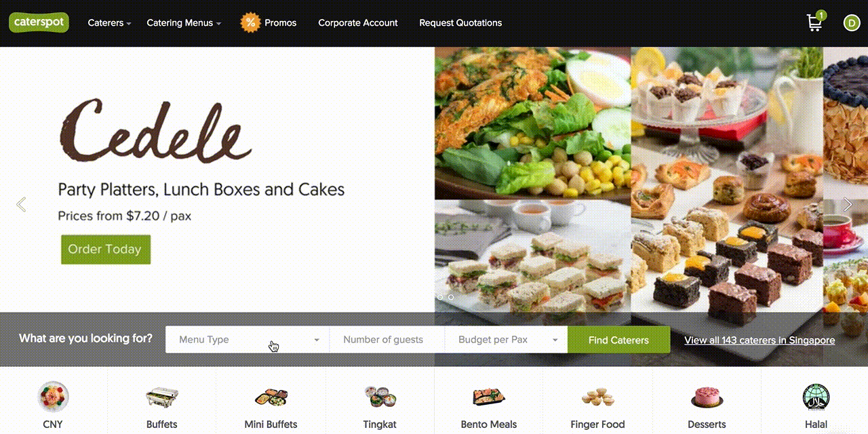Click the Find Caterers button
Screen dimensions: 868x434
[x=618, y=340]
